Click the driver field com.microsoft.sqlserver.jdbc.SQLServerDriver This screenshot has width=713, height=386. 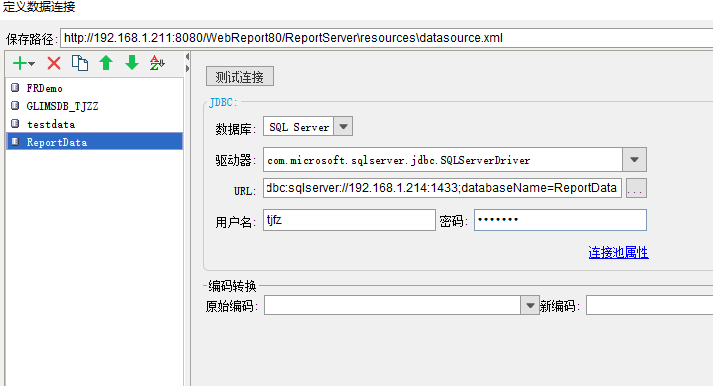click(443, 160)
